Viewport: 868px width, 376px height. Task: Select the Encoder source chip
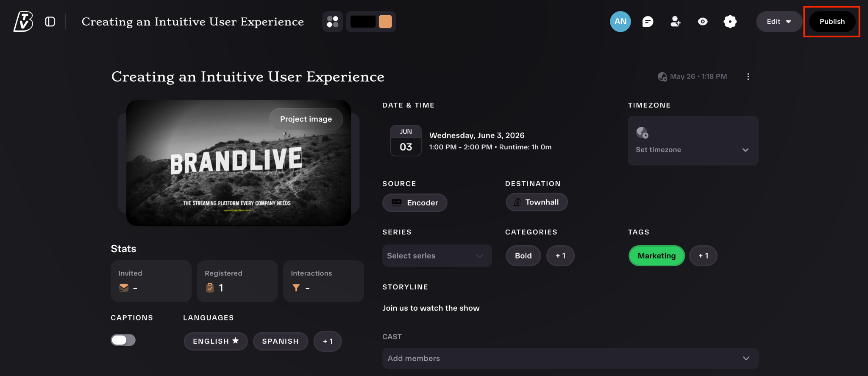click(x=415, y=203)
